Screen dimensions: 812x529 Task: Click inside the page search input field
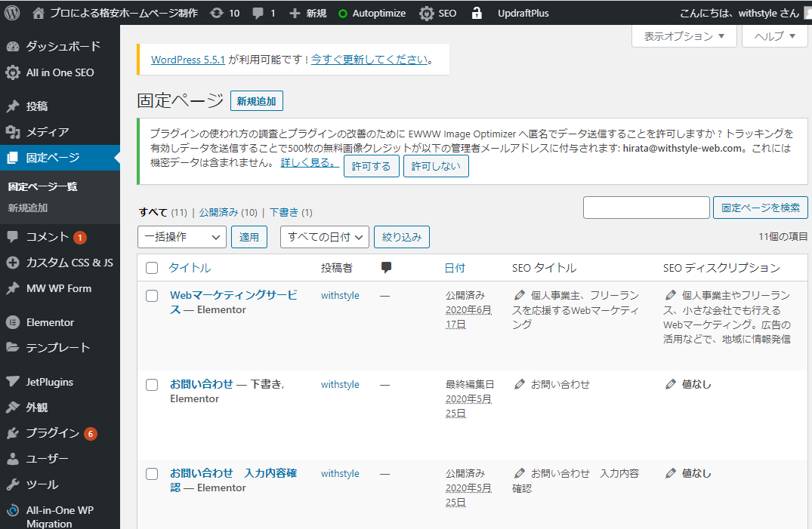coord(646,207)
